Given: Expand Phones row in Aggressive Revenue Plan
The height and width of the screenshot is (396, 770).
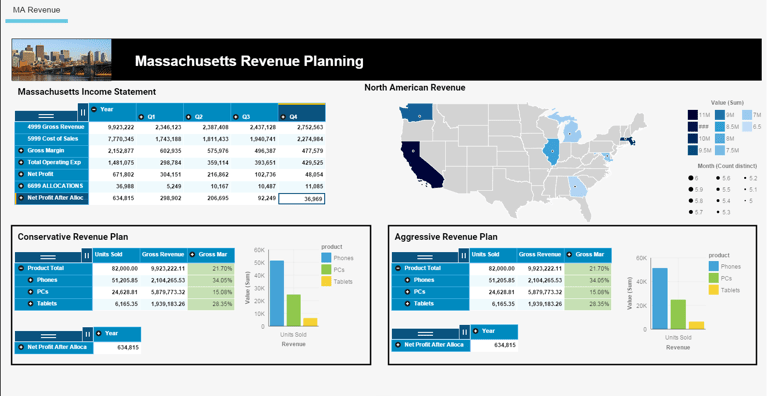Looking at the screenshot, I should [407, 280].
